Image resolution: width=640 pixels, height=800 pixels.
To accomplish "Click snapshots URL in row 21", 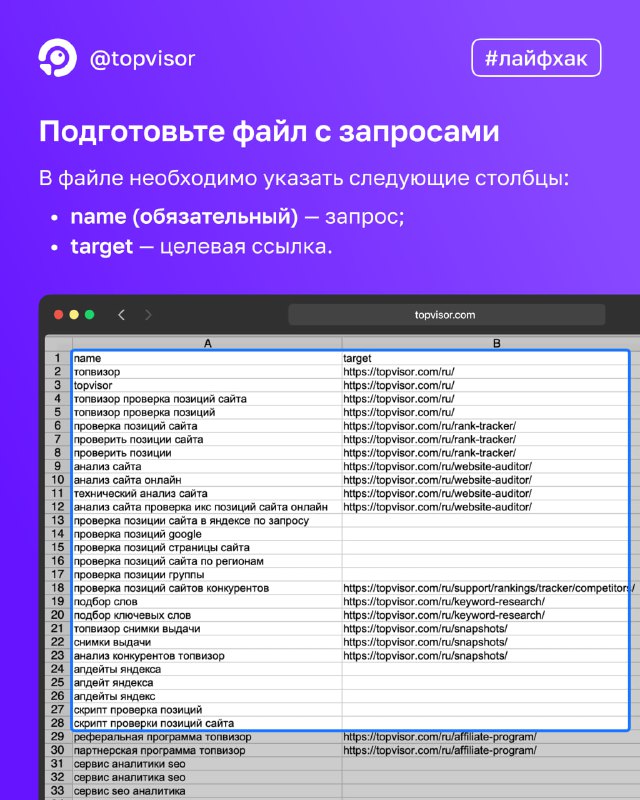I will pos(425,629).
